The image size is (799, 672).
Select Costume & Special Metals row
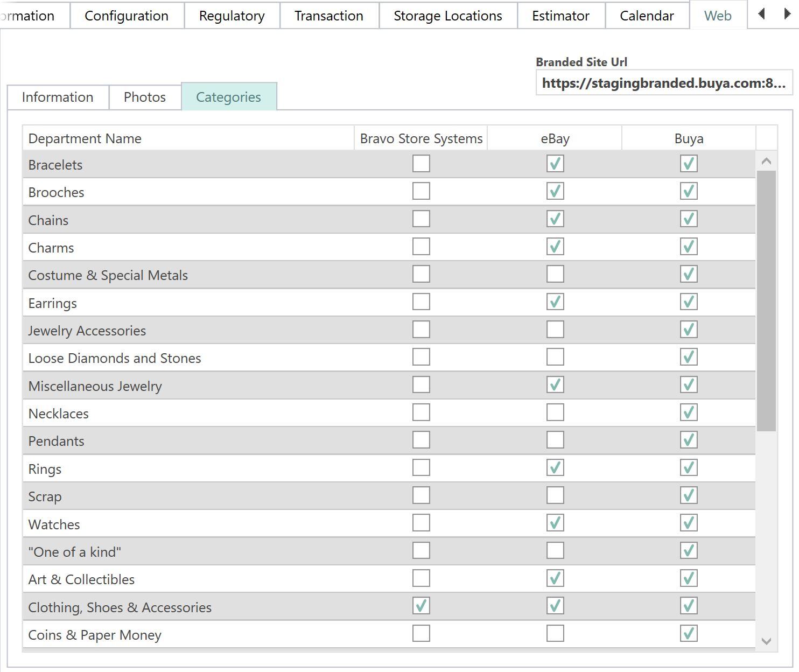coord(389,275)
